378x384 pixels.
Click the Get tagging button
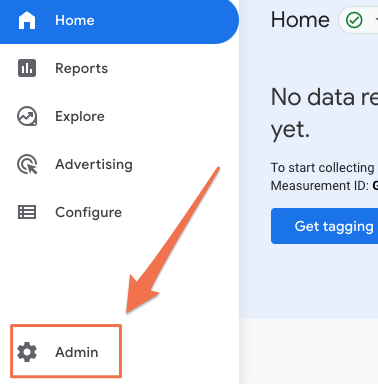tap(324, 226)
